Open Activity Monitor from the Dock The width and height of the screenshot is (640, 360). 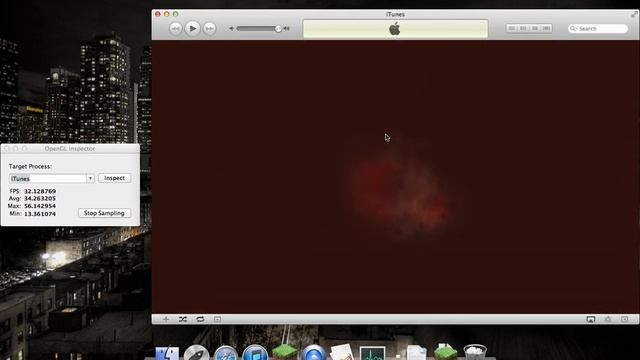[x=372, y=353]
